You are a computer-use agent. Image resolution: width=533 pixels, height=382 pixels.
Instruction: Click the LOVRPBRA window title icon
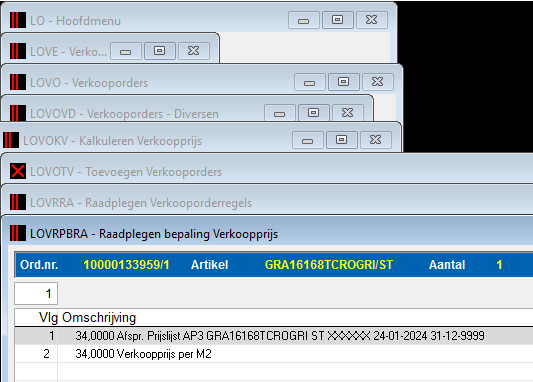[18, 233]
